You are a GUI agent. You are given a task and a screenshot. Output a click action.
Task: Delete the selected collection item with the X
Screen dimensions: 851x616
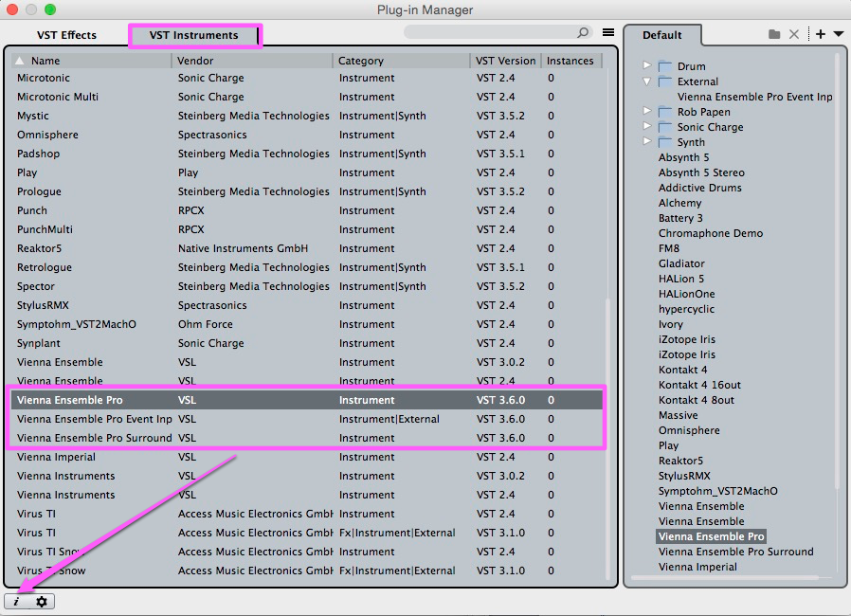point(794,34)
